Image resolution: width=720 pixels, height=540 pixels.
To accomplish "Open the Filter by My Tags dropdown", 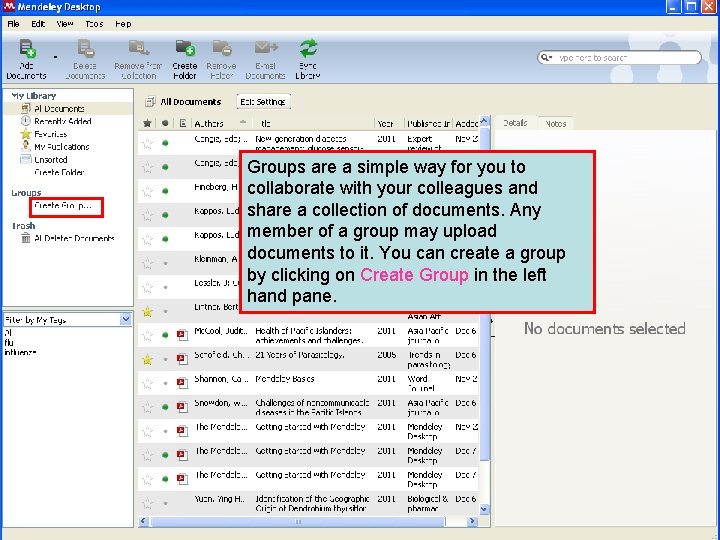I will click(x=125, y=319).
